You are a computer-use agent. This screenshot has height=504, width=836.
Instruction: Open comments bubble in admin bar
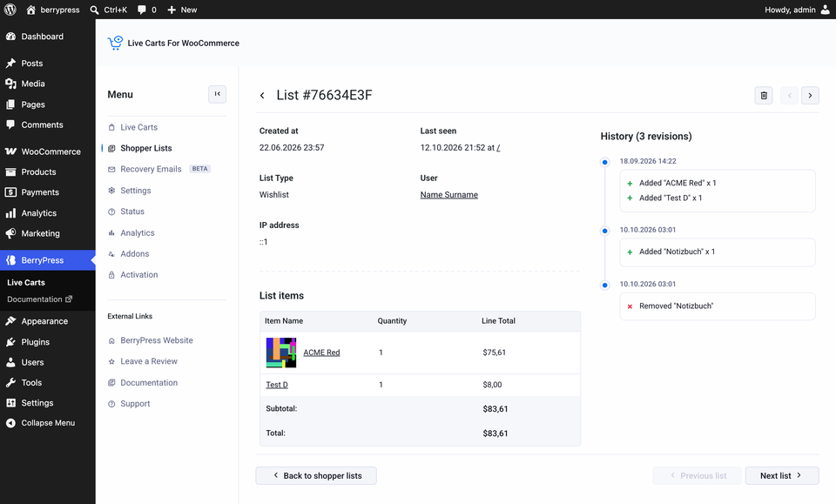pyautogui.click(x=146, y=10)
